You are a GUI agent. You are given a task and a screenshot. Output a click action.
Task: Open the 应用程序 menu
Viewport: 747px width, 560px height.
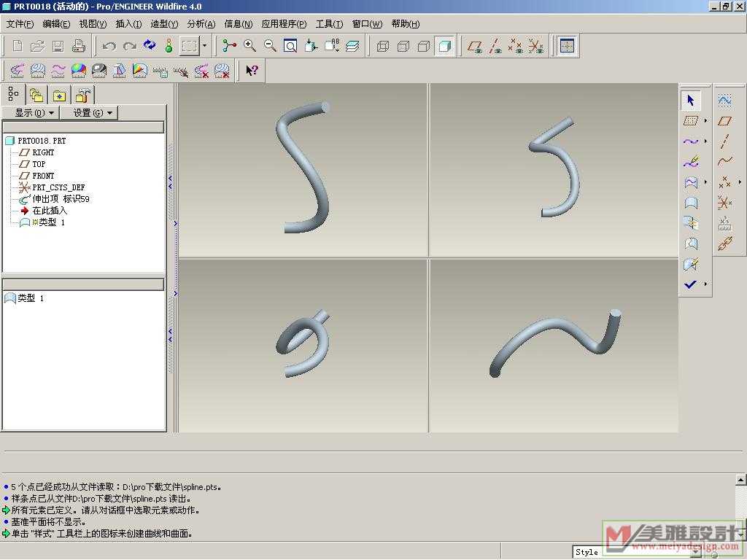(284, 24)
